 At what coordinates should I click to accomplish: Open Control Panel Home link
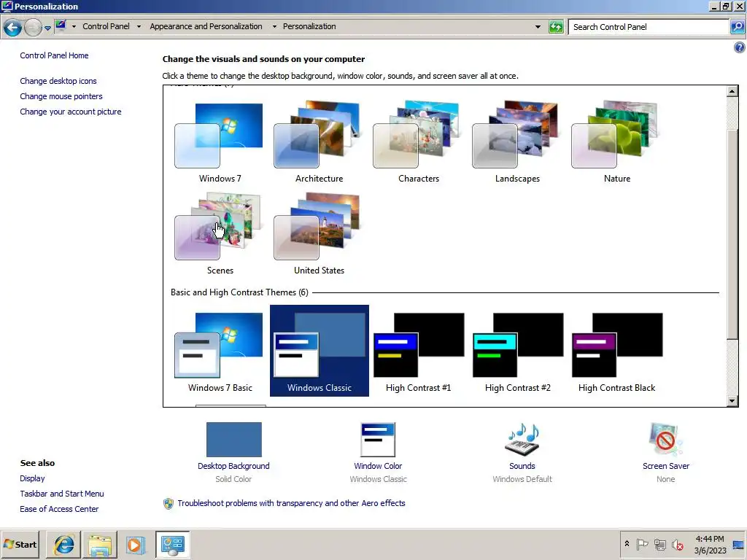54,55
